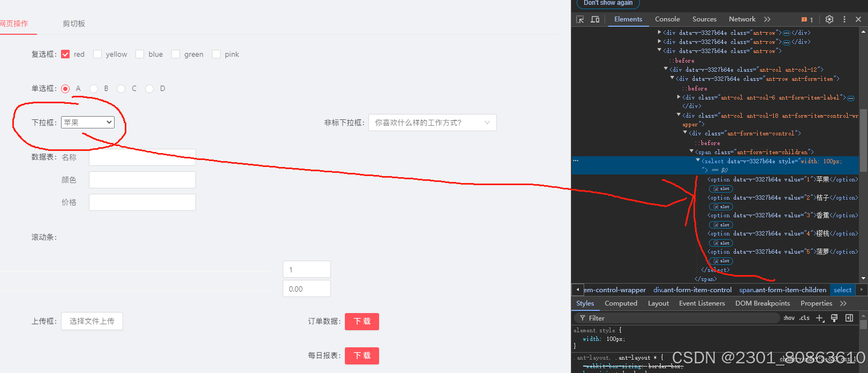Focus the styles Filter box
Image resolution: width=868 pixels, height=373 pixels.
tap(676, 318)
